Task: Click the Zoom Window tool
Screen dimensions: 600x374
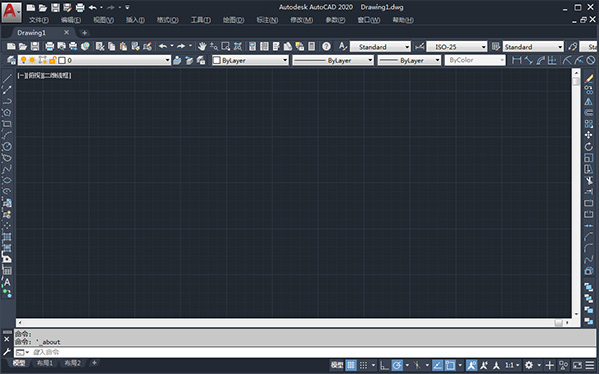Action: click(x=226, y=47)
